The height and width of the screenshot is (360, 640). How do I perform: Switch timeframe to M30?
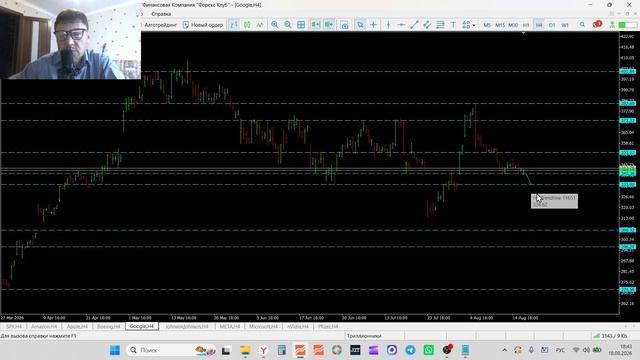513,25
